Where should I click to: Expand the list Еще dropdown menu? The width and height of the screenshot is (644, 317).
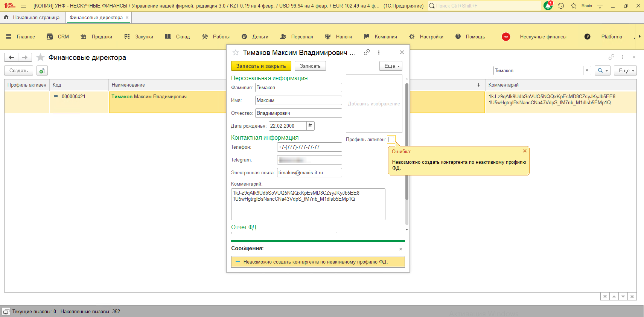pos(625,70)
